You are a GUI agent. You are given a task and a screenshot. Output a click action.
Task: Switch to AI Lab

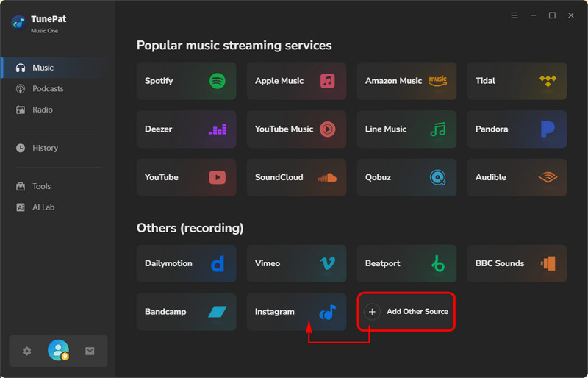click(x=43, y=207)
